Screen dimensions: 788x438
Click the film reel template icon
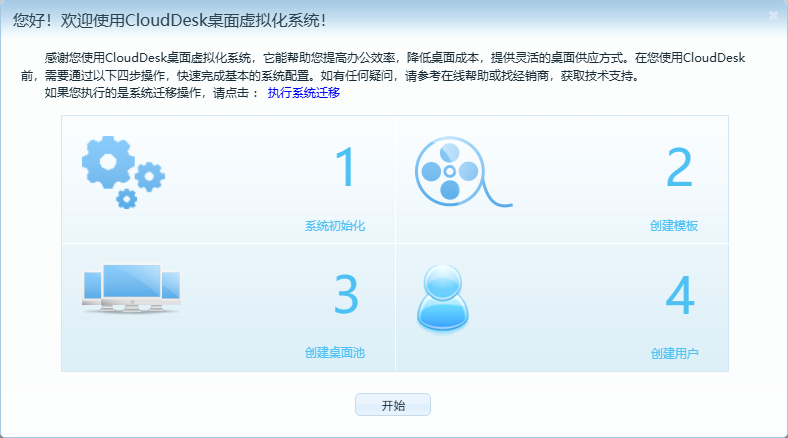click(x=463, y=172)
